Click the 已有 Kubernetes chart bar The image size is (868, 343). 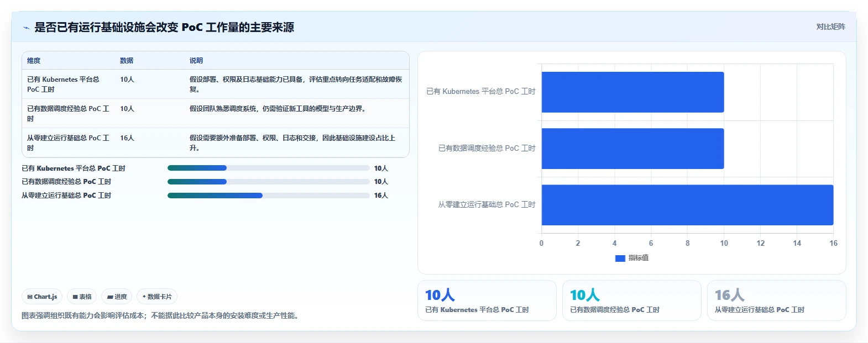click(632, 92)
